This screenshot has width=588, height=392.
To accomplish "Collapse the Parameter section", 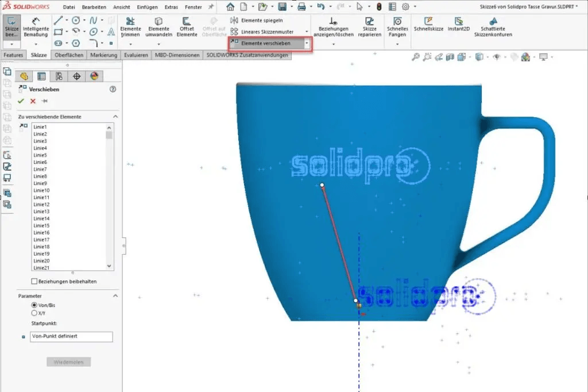I will pyautogui.click(x=115, y=295).
